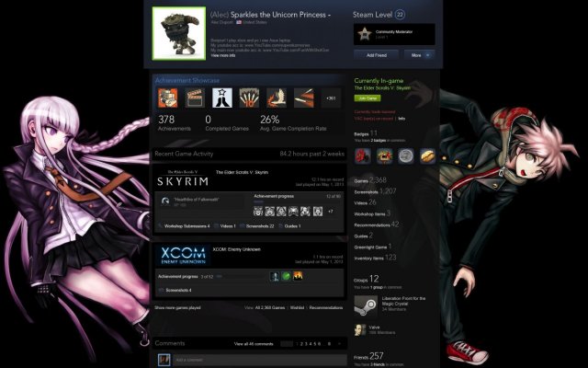The width and height of the screenshot is (588, 368).
Task: Open 'View more info' link
Action: [223, 55]
